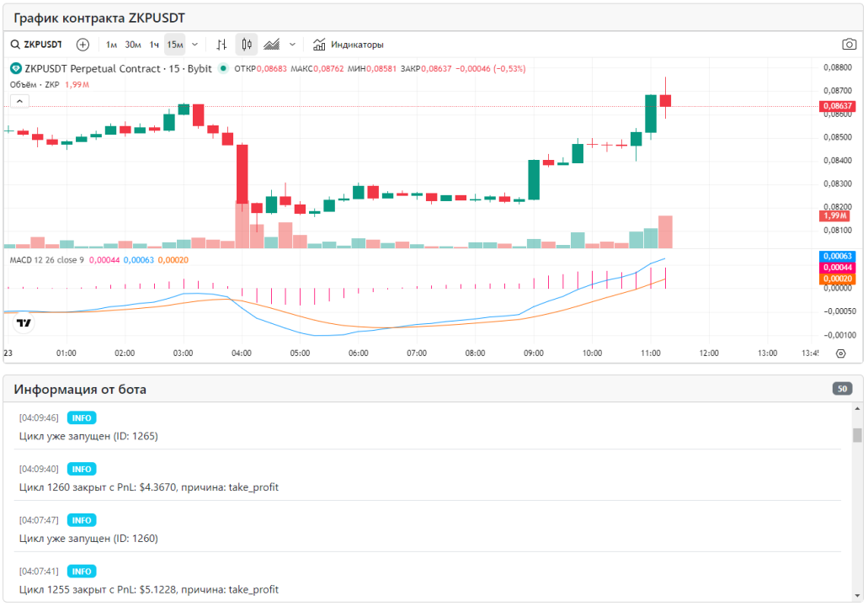Viewport: 868px width, 606px height.
Task: Switch to bar chart type
Action: pos(221,45)
